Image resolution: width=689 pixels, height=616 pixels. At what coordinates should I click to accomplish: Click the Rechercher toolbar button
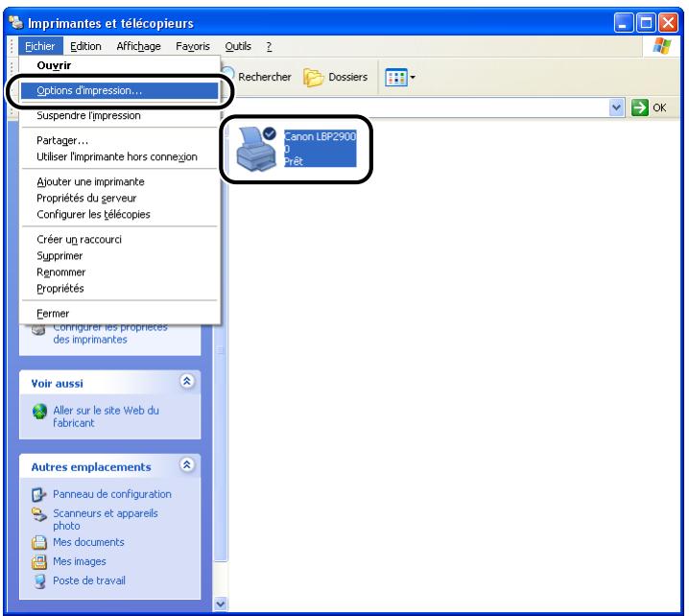(x=256, y=77)
